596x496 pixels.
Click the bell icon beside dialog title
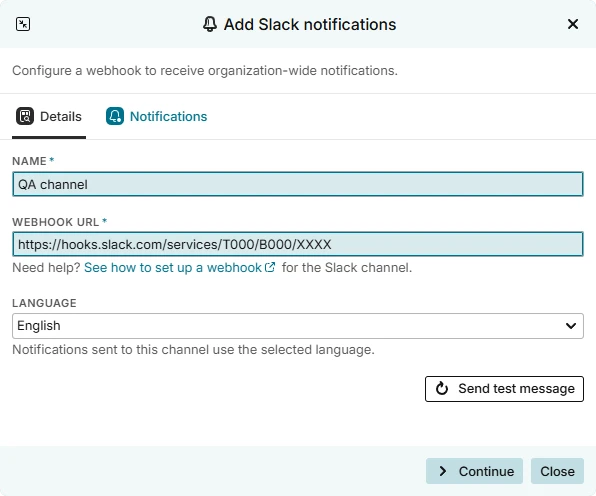click(x=209, y=24)
